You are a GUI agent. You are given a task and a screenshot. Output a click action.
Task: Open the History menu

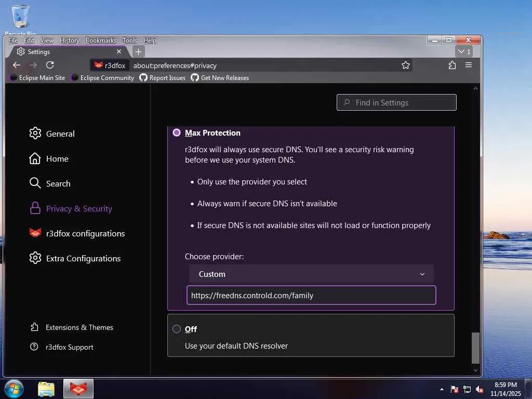tap(69, 41)
